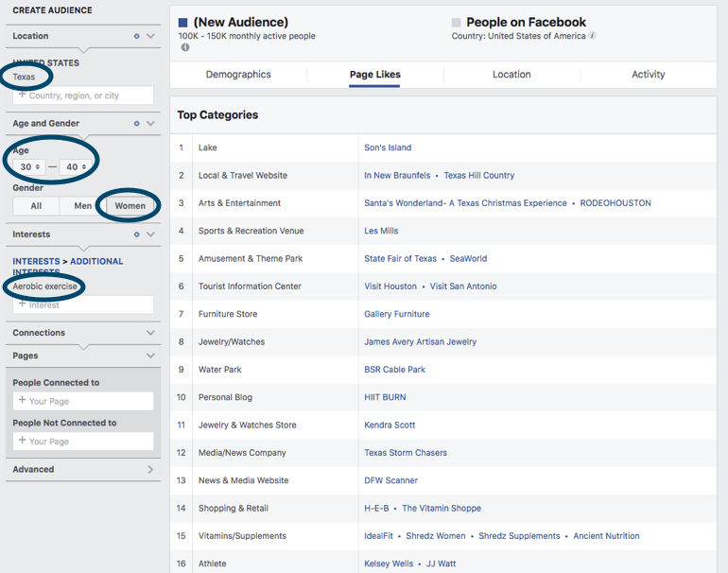Open the RODEOHOUSTON page link
Screen dimensions: 728x573
pos(615,203)
